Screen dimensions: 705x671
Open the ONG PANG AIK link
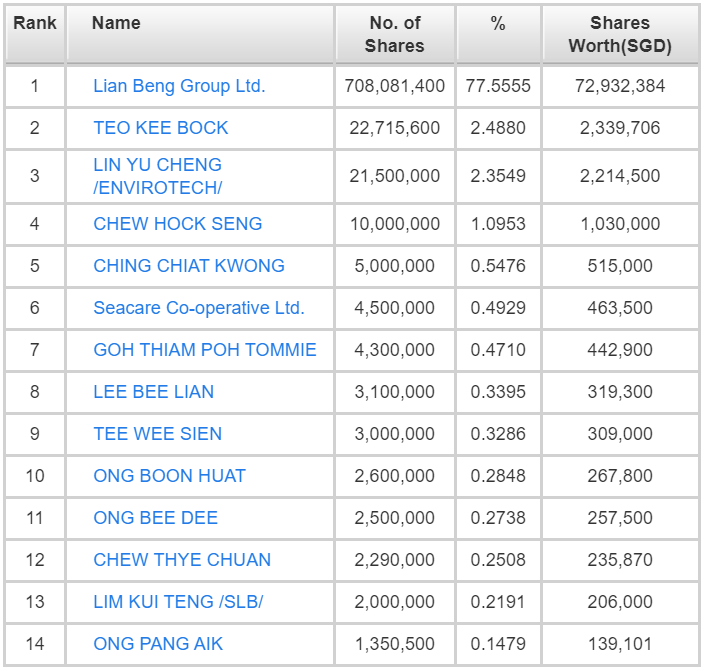158,644
